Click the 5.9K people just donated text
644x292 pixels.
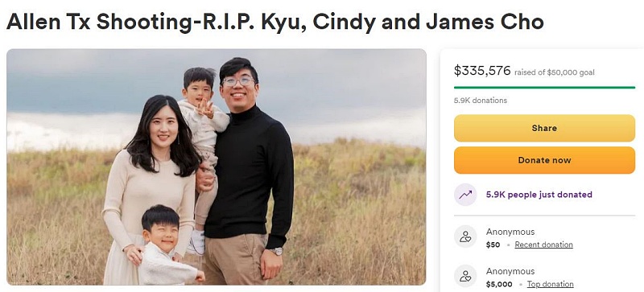[x=539, y=195]
